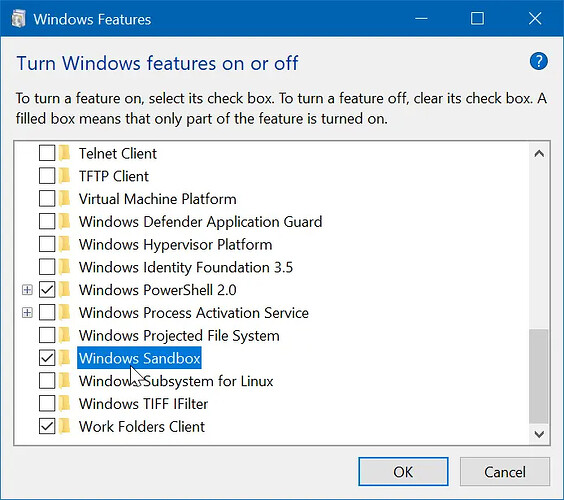The height and width of the screenshot is (500, 564).
Task: Tick the Windows Hypervisor Platform checkbox
Action: (47, 244)
